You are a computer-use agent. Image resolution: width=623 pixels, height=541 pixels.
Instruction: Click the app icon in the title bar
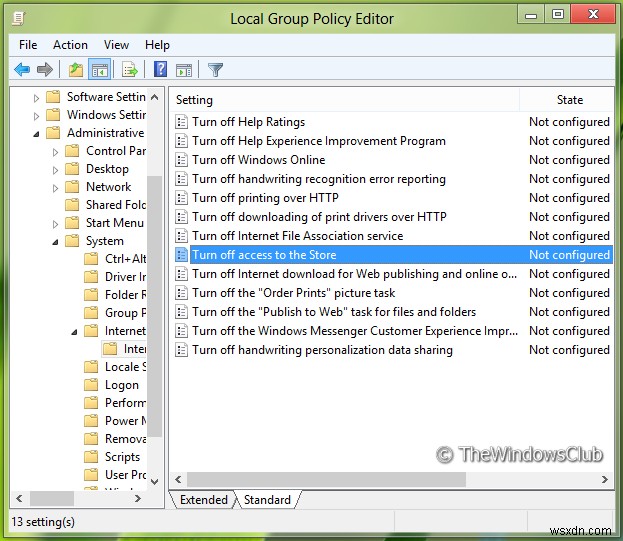click(x=19, y=18)
